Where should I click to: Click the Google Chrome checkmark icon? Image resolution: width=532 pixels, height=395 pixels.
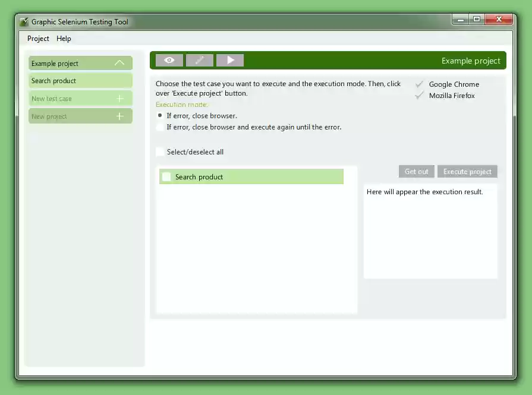point(420,84)
